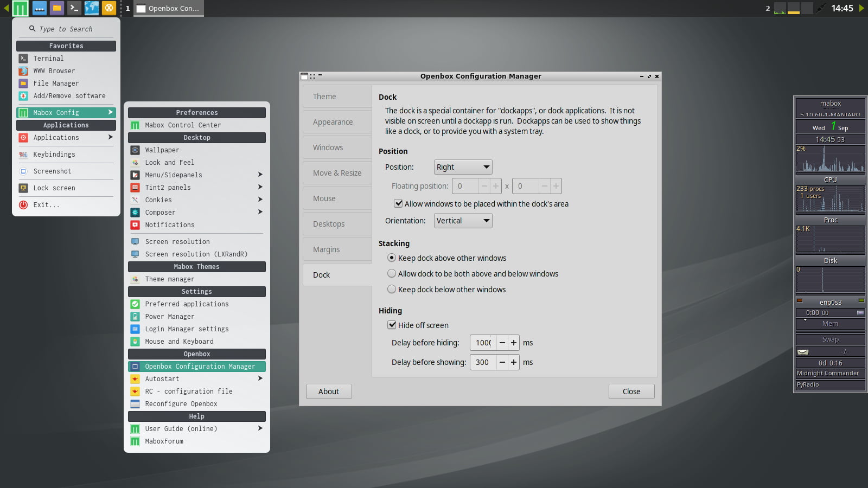Click the Reconfigure Openbox icon
The height and width of the screenshot is (488, 868).
(135, 404)
